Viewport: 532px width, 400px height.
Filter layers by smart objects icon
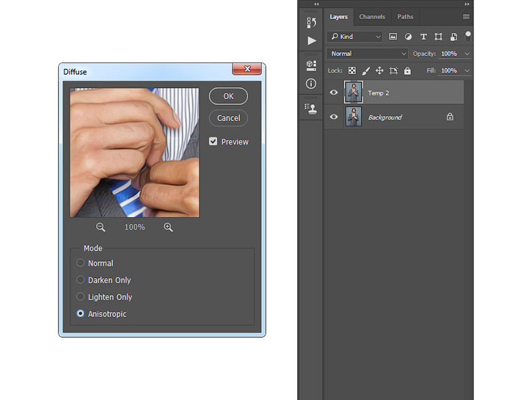pyautogui.click(x=453, y=37)
